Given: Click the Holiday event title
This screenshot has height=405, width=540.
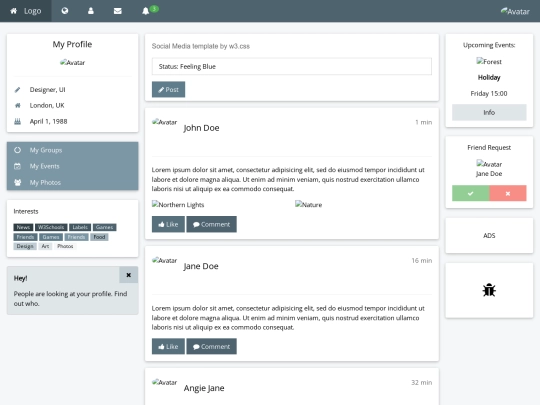Looking at the screenshot, I should coord(489,77).
